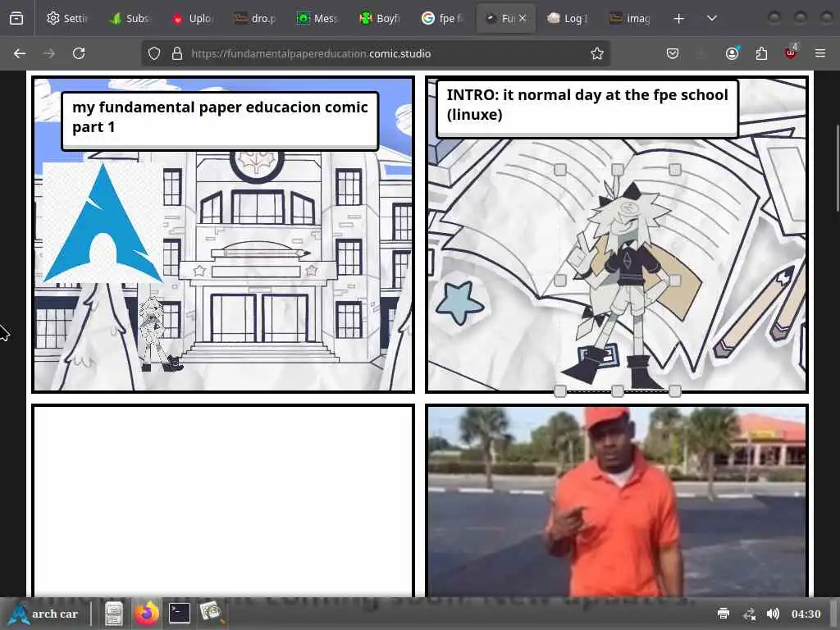Open the printer tray icon
Viewport: 840px width, 630px height.
[724, 614]
